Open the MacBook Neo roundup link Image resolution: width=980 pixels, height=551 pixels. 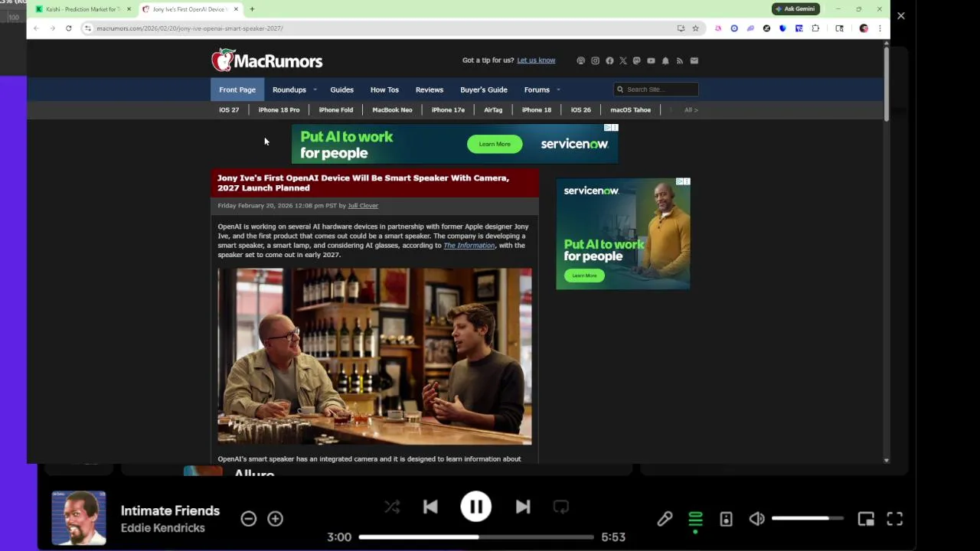click(x=392, y=110)
